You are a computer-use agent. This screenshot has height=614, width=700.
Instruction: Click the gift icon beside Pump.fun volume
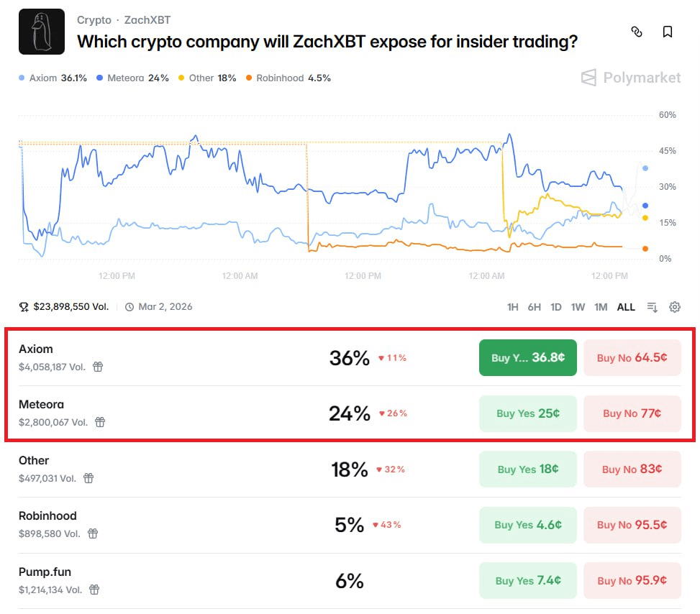94,590
